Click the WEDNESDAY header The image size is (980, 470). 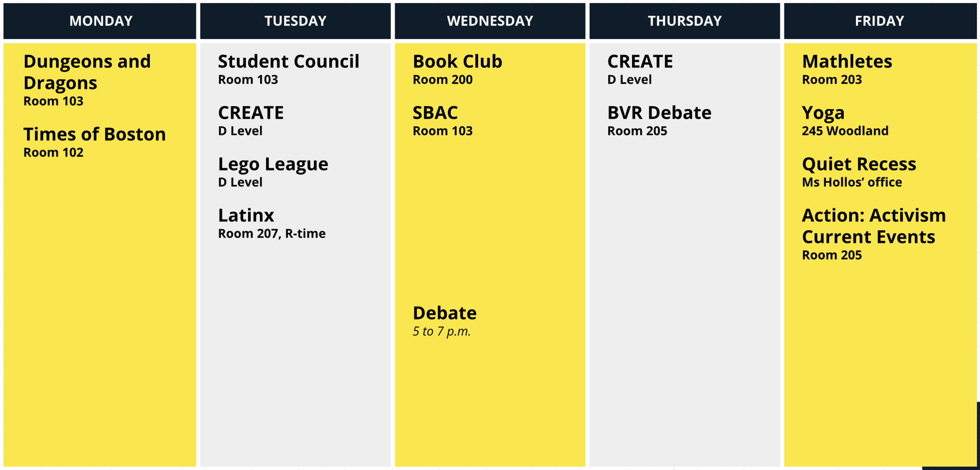tap(490, 21)
